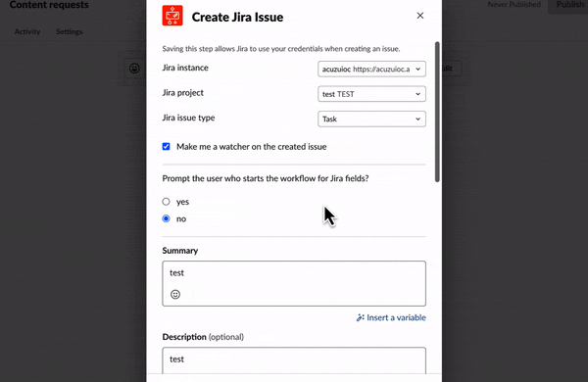This screenshot has height=382, width=588.
Task: Uncheck Make me a watcher checkbox
Action: (x=166, y=146)
